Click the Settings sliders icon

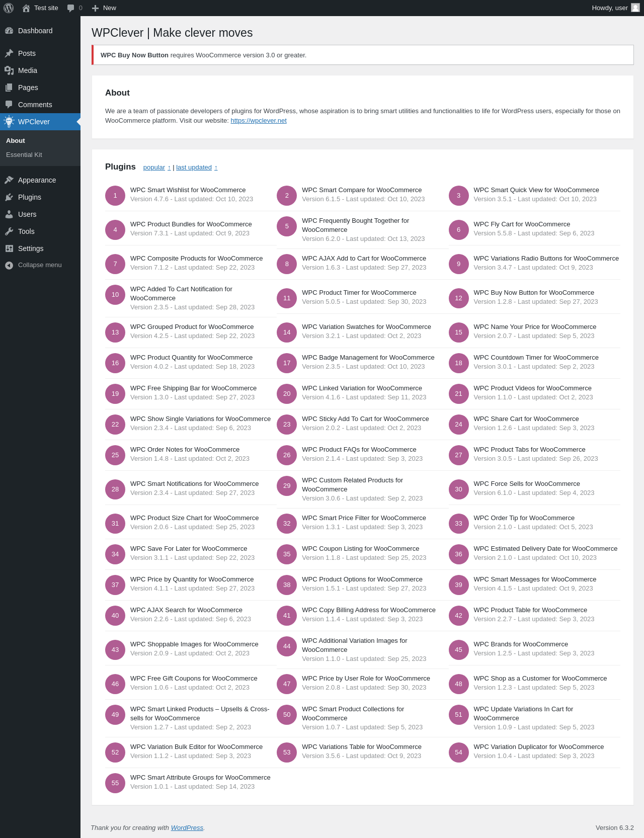point(9,248)
